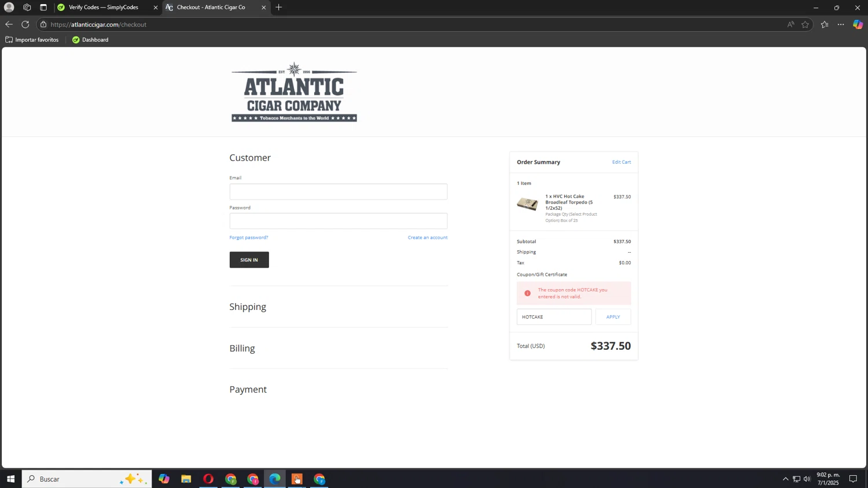
Task: Click the HVC Hot Cake product thumbnail
Action: click(x=527, y=204)
